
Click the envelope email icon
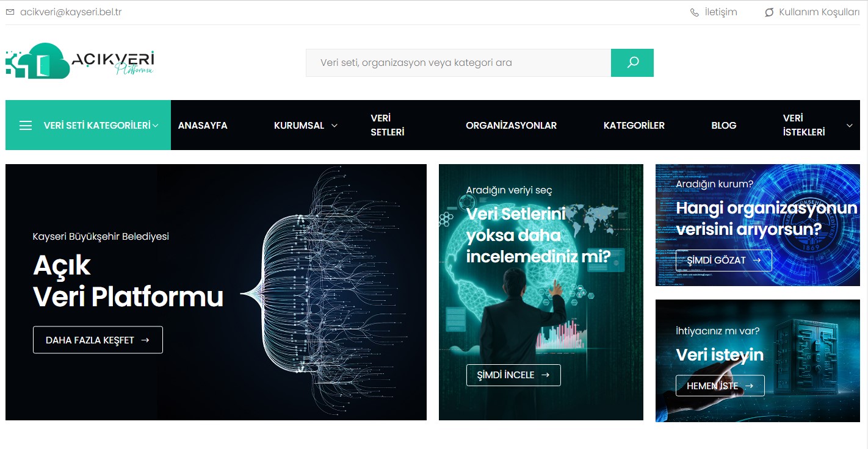point(10,12)
